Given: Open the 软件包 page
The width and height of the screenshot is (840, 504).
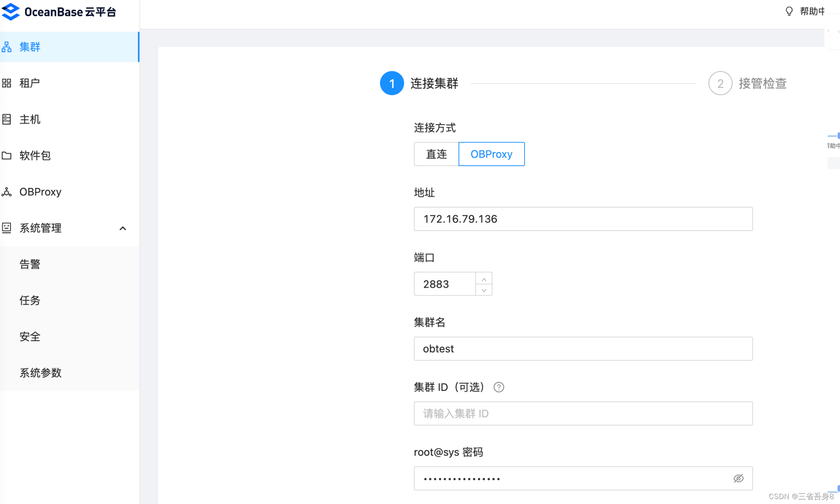Looking at the screenshot, I should pos(35,155).
